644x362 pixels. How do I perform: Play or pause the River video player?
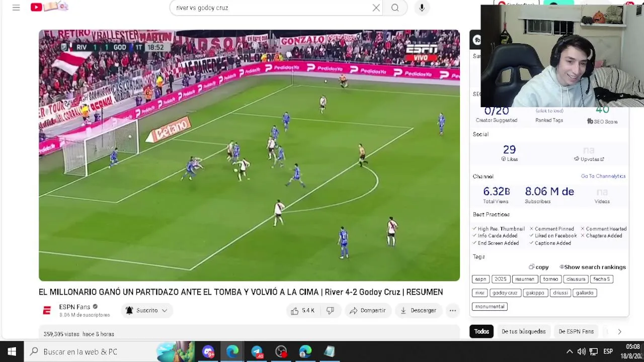(x=249, y=155)
